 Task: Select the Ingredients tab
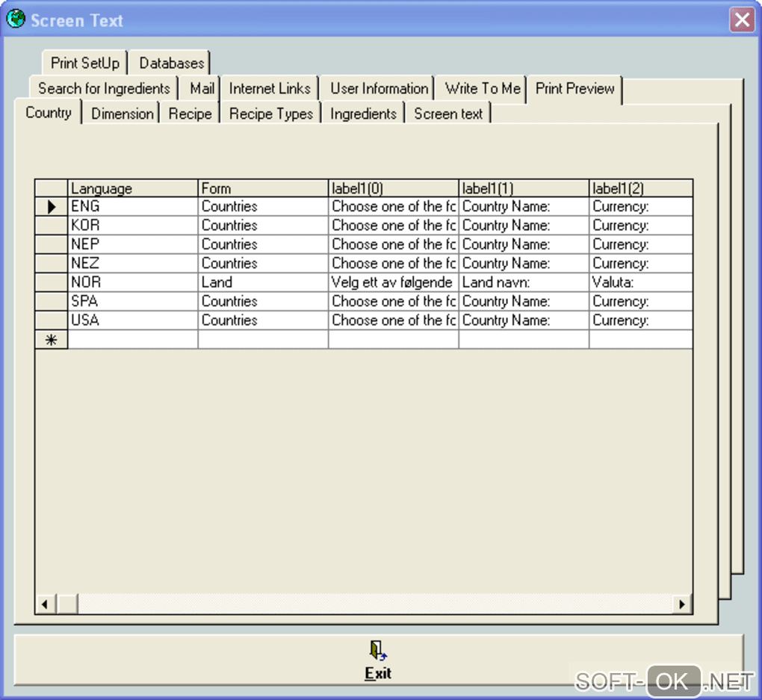point(363,114)
